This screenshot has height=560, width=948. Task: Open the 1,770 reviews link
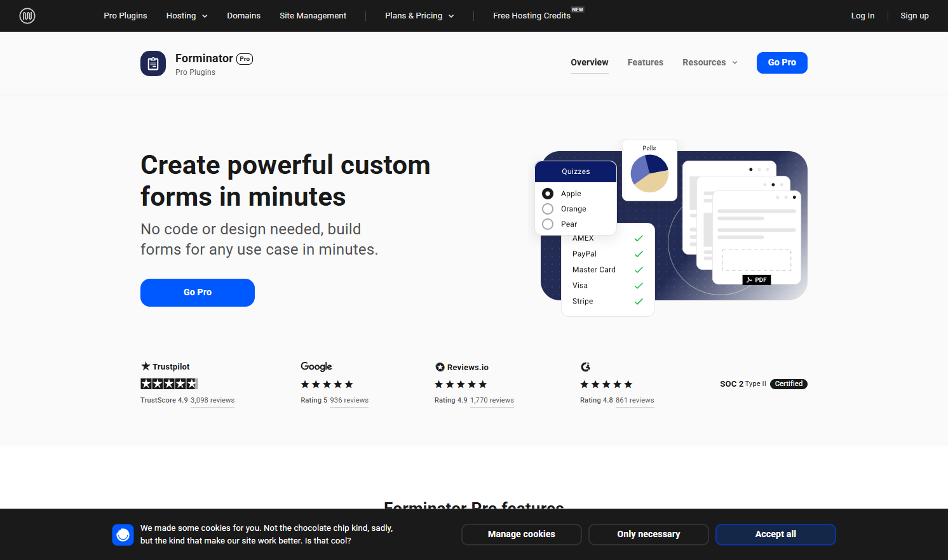tap(492, 401)
